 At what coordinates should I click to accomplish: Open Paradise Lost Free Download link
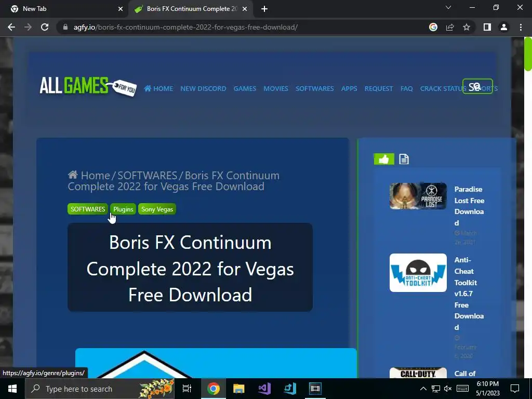pyautogui.click(x=469, y=206)
